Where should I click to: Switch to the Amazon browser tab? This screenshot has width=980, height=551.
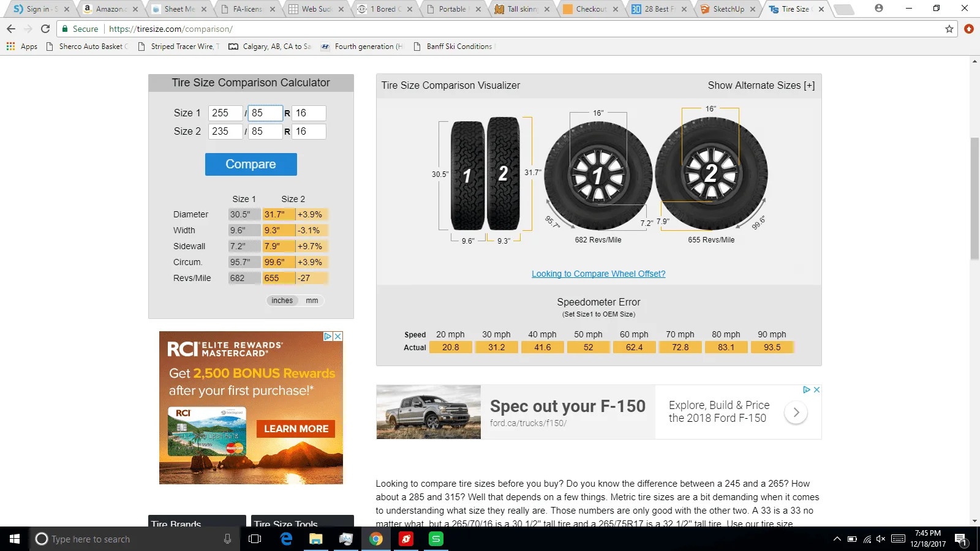pos(109,9)
